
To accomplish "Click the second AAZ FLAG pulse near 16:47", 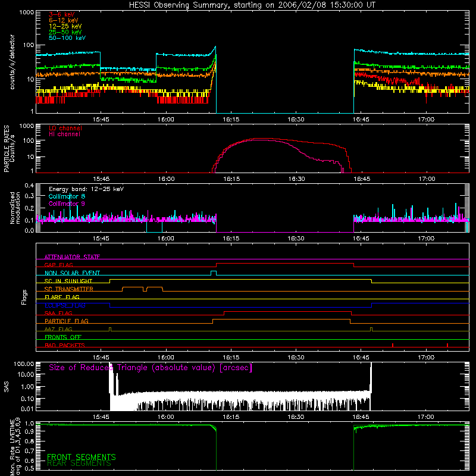I will (x=371, y=330).
